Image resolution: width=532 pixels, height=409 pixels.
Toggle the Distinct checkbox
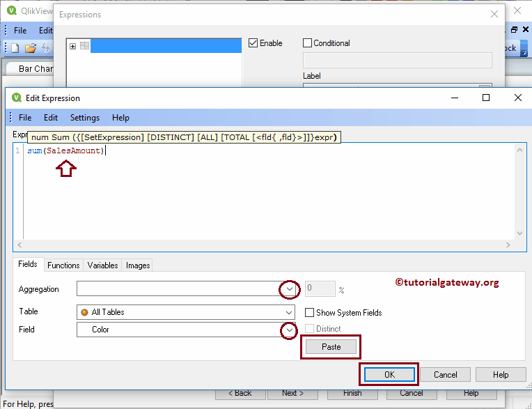coord(309,329)
